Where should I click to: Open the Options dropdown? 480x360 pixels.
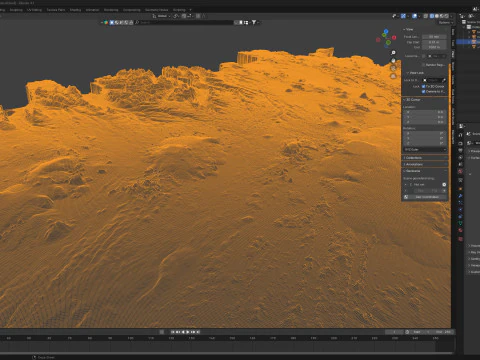click(x=445, y=22)
